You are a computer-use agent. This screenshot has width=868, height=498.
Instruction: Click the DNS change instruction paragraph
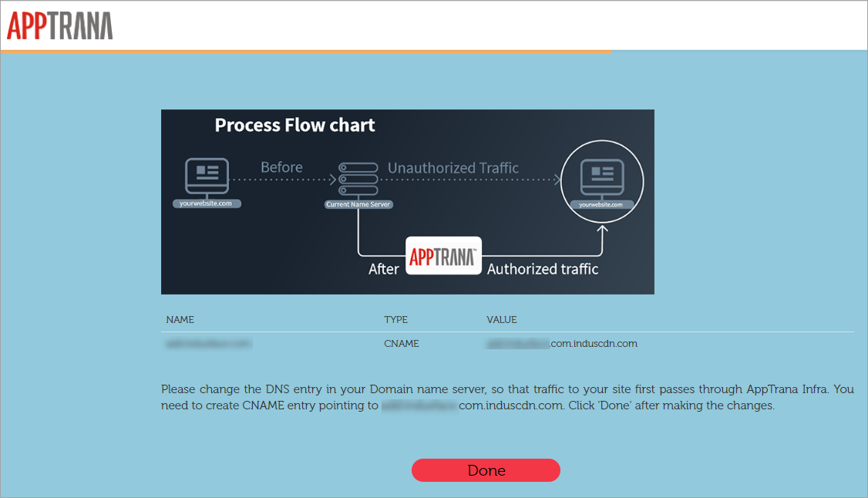[507, 397]
